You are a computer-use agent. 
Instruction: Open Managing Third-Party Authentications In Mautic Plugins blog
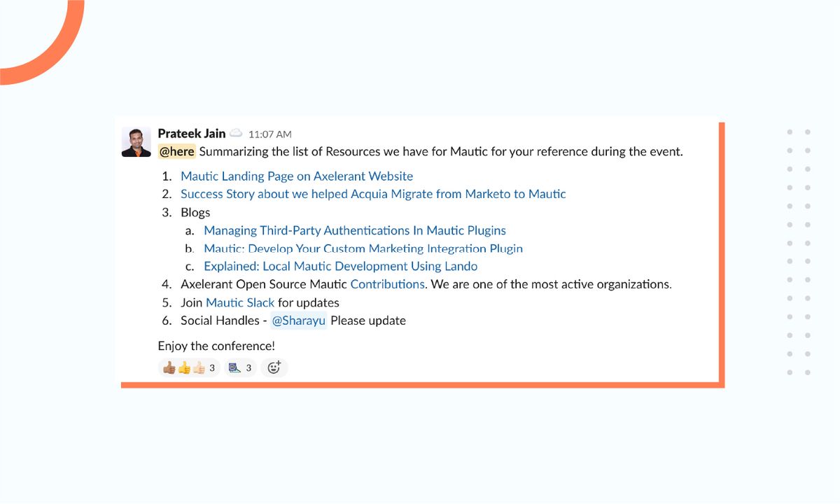[355, 230]
